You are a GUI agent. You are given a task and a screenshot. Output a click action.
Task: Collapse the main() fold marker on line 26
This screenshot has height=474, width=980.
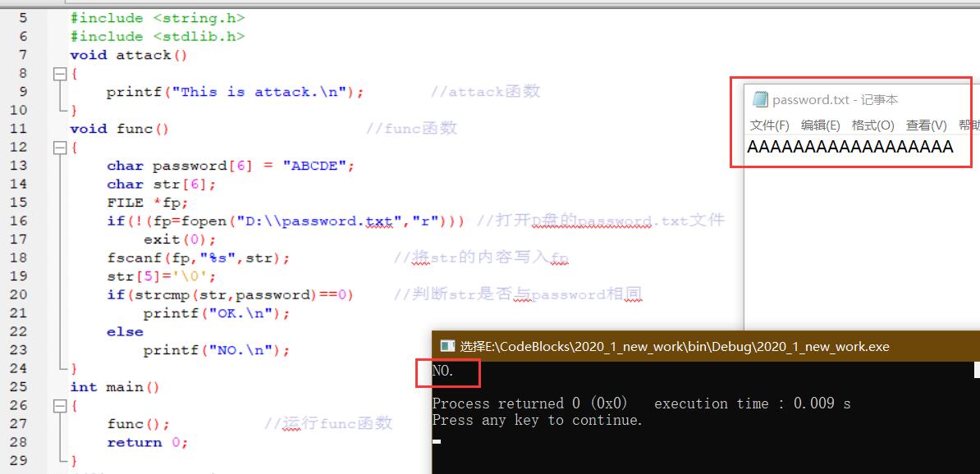point(60,406)
